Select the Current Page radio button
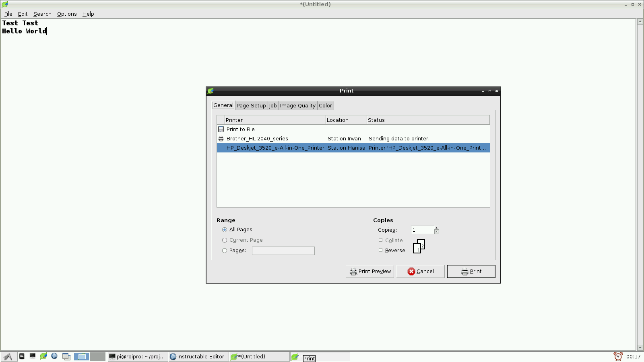The height and width of the screenshot is (362, 644). [x=225, y=240]
